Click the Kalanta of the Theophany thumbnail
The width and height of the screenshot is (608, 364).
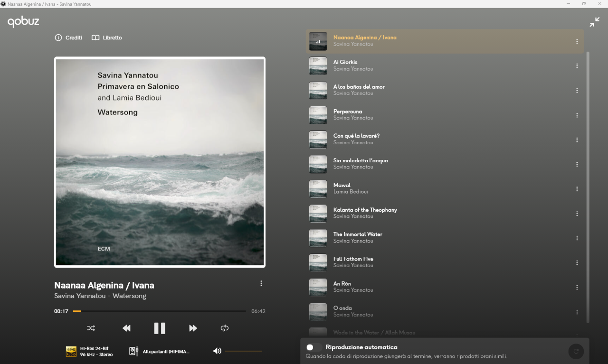(318, 214)
